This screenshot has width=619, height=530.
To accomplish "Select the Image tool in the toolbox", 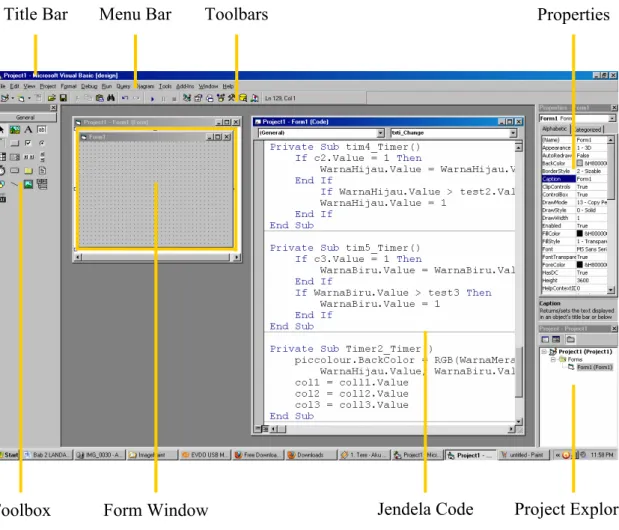I will click(x=28, y=184).
